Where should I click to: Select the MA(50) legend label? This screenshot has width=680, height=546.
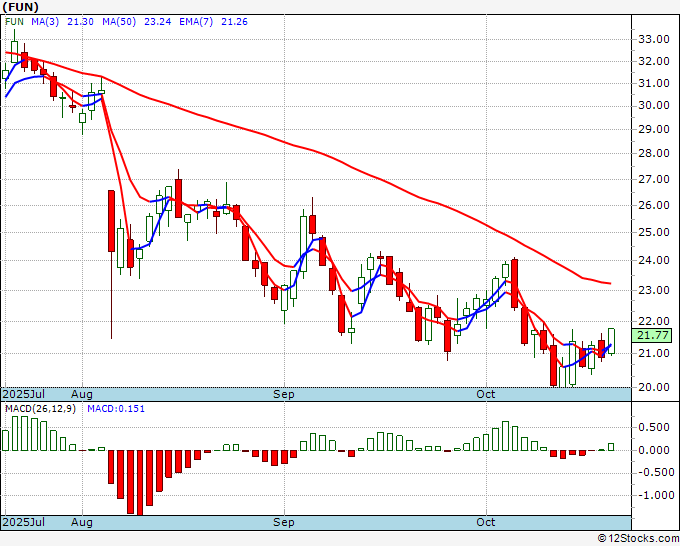point(119,22)
